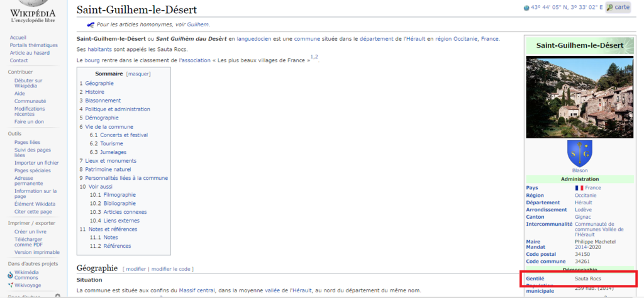
Task: Open Élément Wikidata
Action: pos(35,204)
